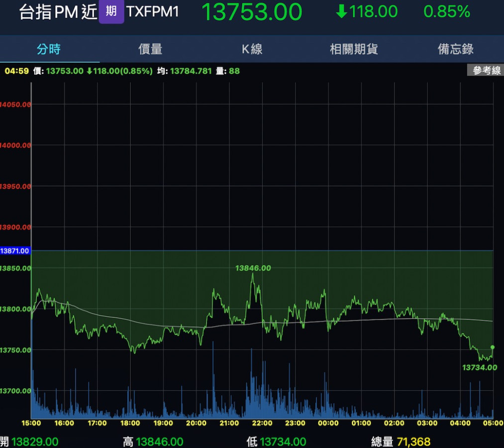Click the TXFPM1 symbol code
Viewport: 504px width, 448px height.
tap(153, 11)
